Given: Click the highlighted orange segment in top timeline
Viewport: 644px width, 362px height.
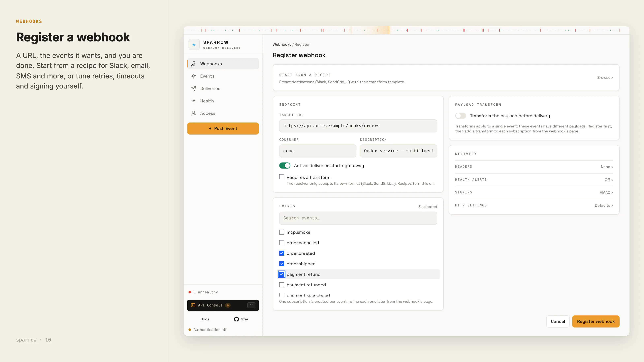Looking at the screenshot, I should (371, 30).
